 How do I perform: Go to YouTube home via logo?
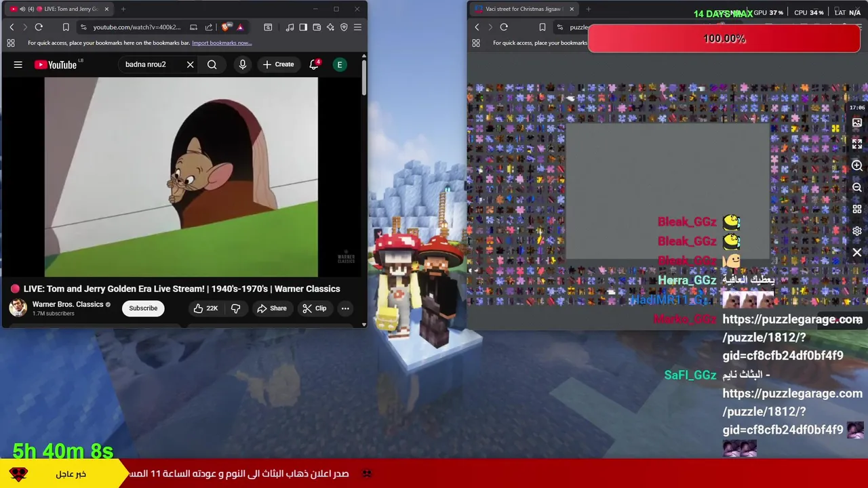point(56,64)
